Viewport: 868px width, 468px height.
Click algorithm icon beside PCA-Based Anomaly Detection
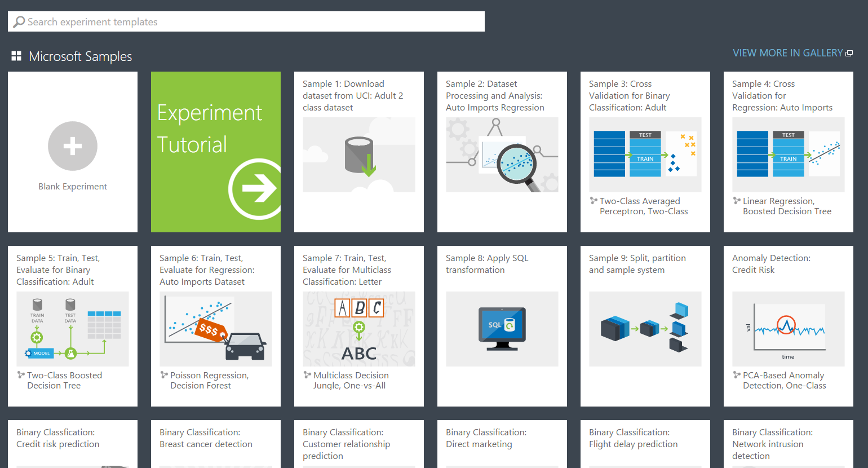(x=737, y=375)
